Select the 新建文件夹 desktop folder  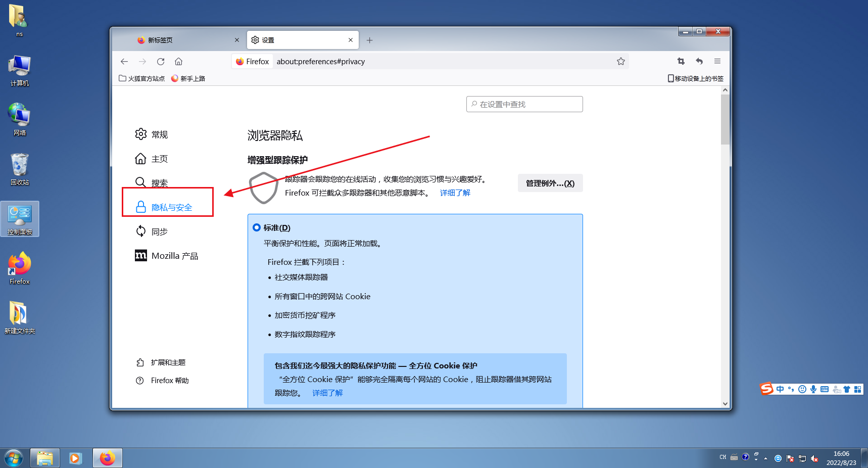point(20,318)
